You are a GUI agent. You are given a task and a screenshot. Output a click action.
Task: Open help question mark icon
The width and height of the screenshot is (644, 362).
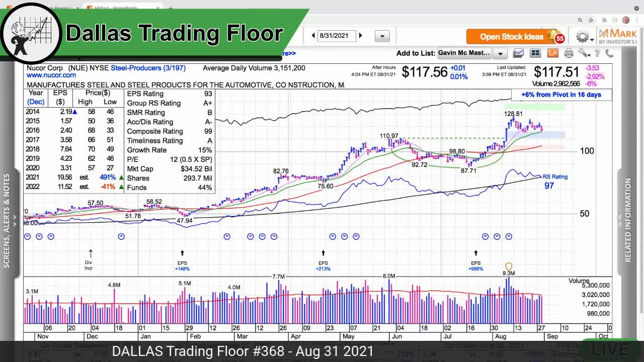[x=597, y=53]
